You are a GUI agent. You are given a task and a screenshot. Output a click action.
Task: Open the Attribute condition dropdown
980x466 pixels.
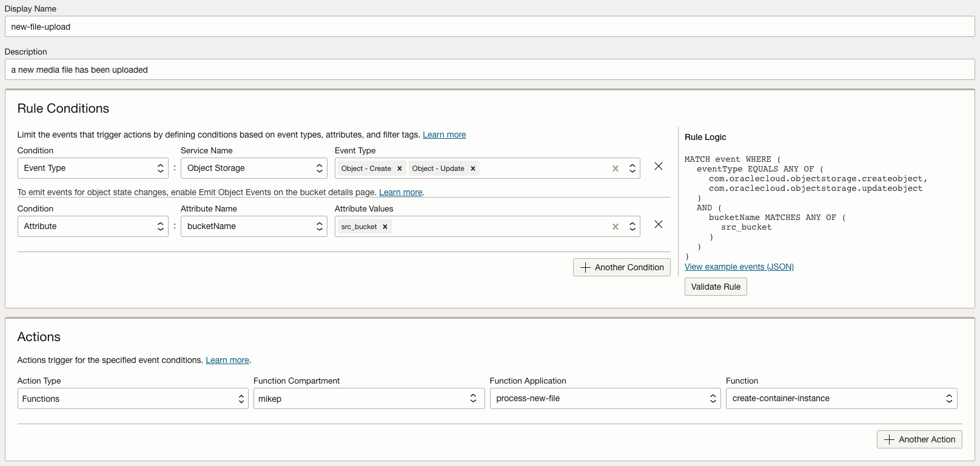pyautogui.click(x=93, y=227)
